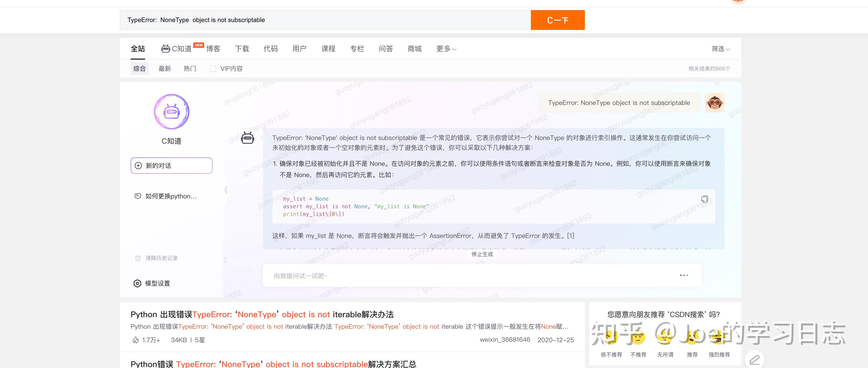Collapse the chat sidebar with the chevron
Image resolution: width=868 pixels, height=368 pixels.
226,190
